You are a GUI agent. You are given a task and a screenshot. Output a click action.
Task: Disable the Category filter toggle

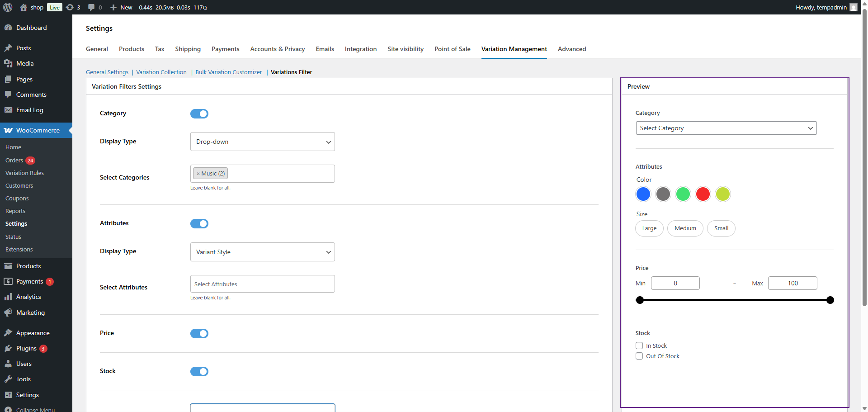click(199, 114)
